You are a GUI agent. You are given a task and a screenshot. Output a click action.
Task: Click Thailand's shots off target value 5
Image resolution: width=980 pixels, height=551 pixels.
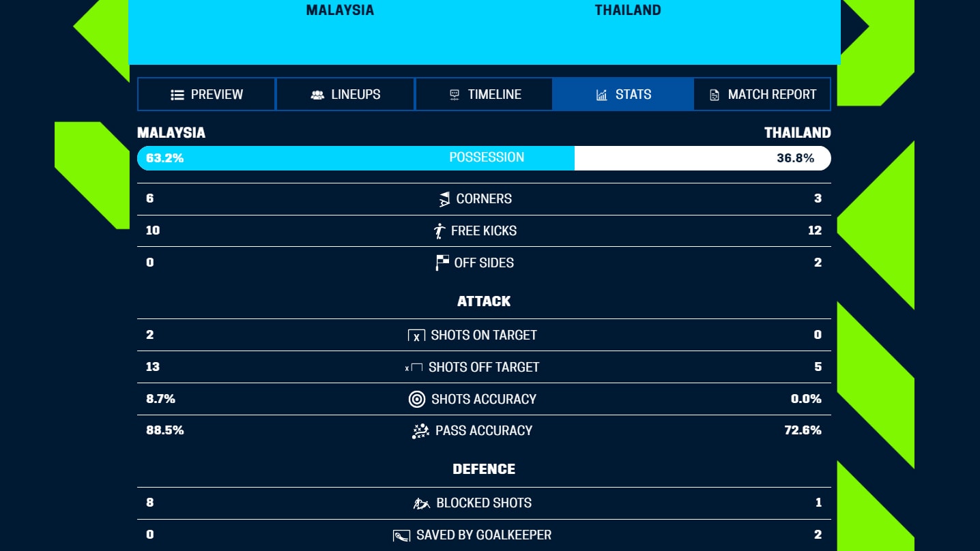coord(818,367)
